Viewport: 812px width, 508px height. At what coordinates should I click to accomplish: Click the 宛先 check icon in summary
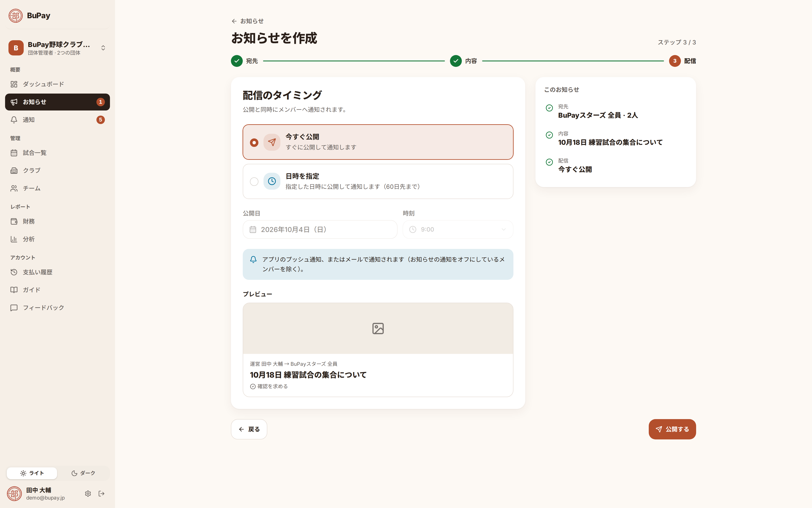click(549, 108)
